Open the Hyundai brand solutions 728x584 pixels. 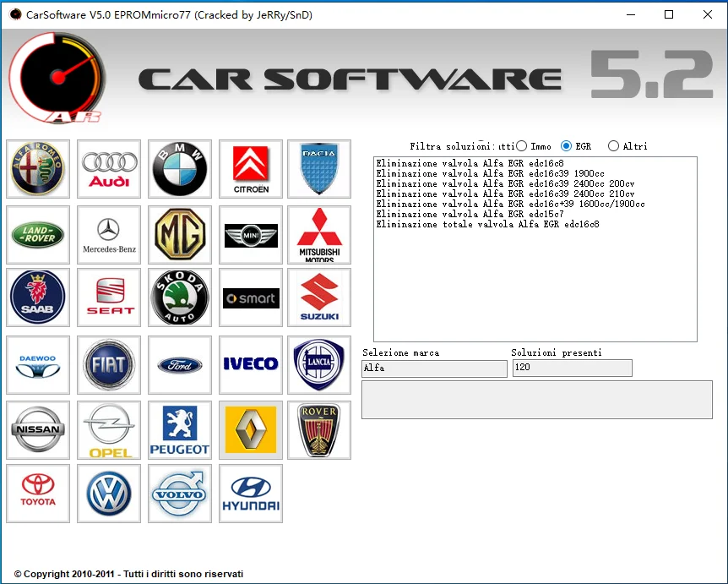251,494
